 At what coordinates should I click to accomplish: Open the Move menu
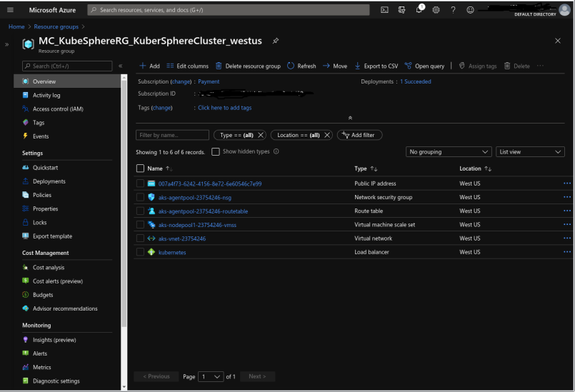(335, 66)
